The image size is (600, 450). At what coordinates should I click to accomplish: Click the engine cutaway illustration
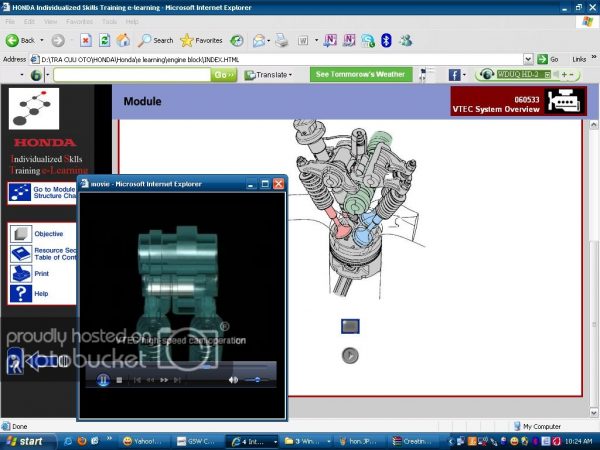point(356,209)
